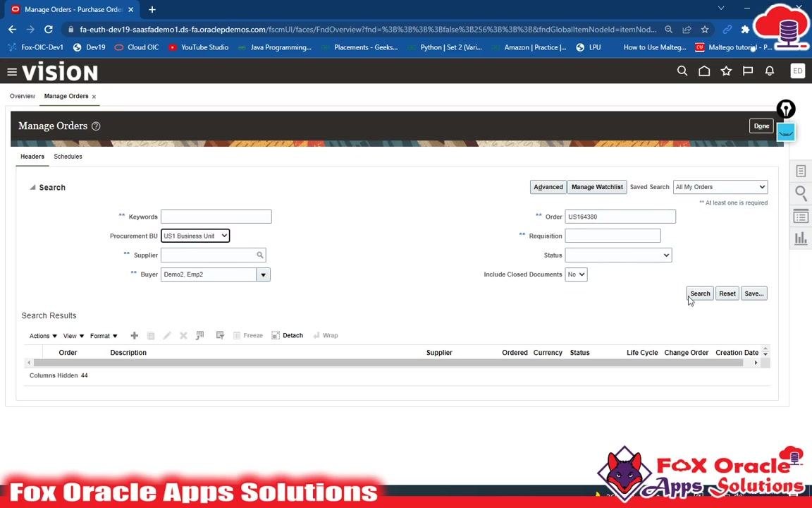This screenshot has height=508, width=812.
Task: Open Cloud OIC bookmark
Action: [137, 47]
